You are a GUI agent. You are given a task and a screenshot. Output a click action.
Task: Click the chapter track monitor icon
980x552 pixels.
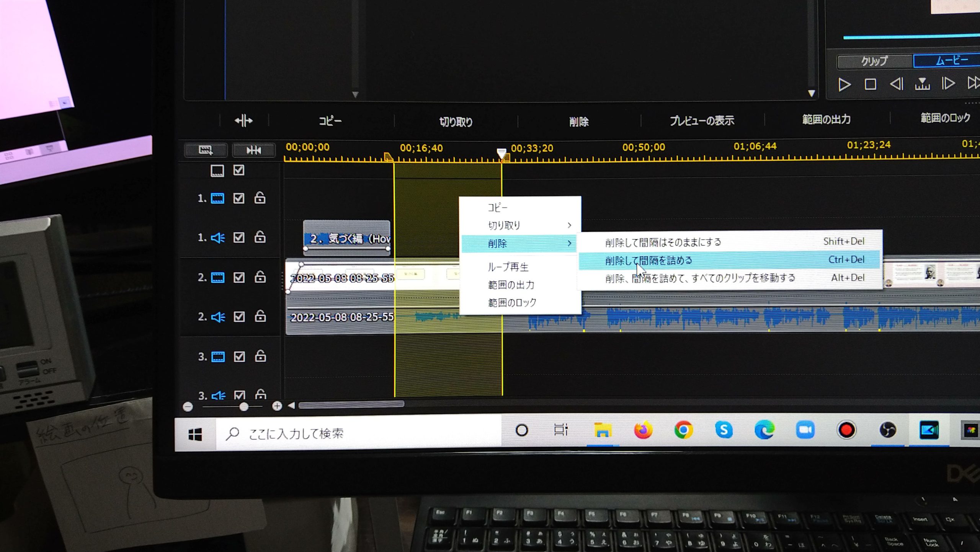pyautogui.click(x=217, y=171)
